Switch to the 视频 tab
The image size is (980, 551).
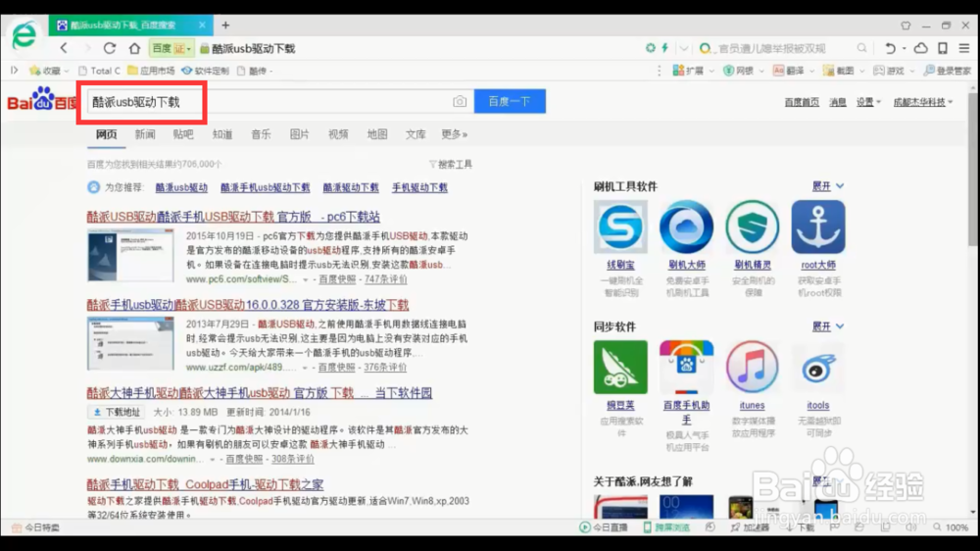tap(338, 134)
